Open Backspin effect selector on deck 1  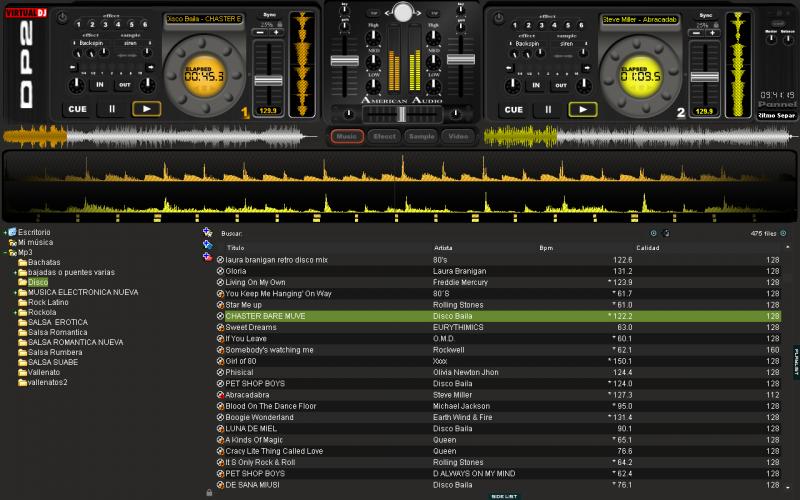coord(91,43)
